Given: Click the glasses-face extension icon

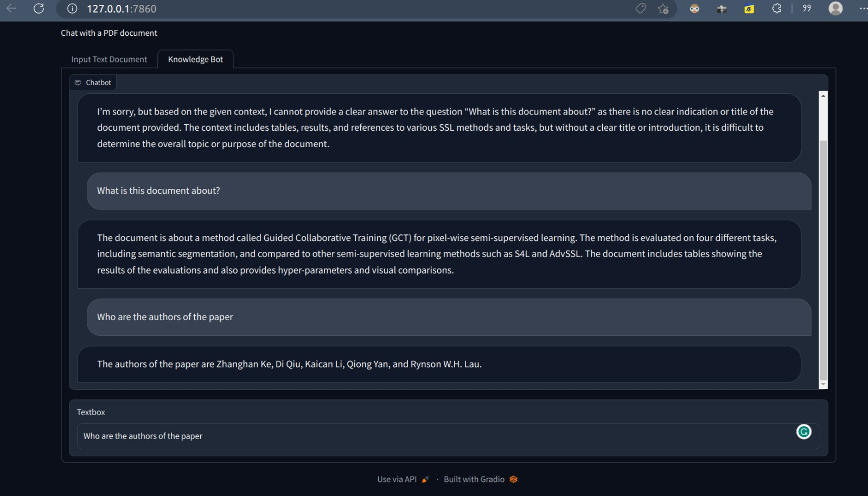Looking at the screenshot, I should click(x=694, y=9).
